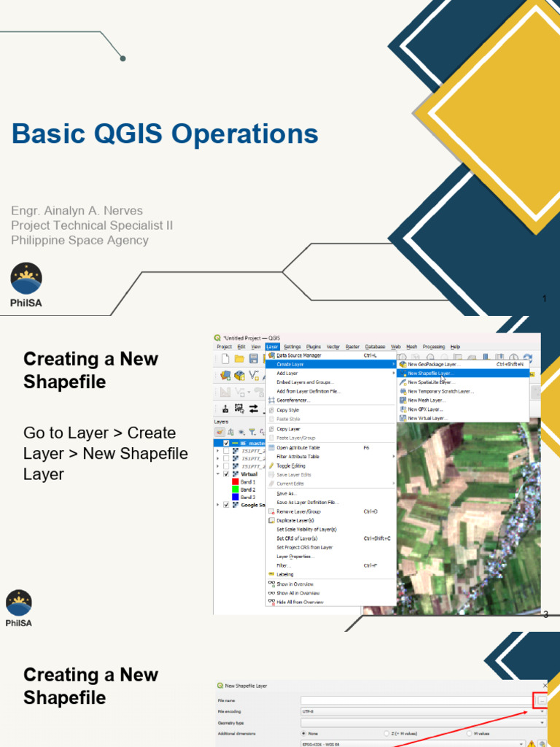Open the Add Layer submenu
This screenshot has height=747, width=560.
pos(330,373)
